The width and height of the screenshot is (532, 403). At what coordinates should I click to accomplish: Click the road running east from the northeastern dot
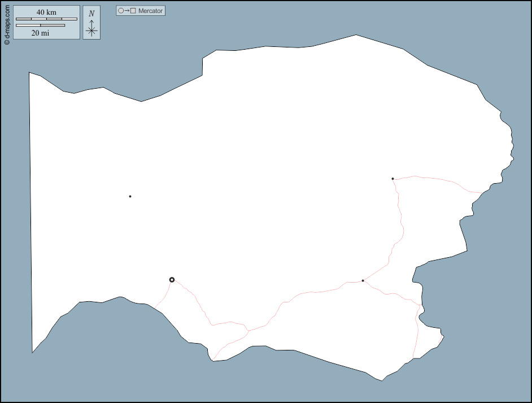(441, 179)
